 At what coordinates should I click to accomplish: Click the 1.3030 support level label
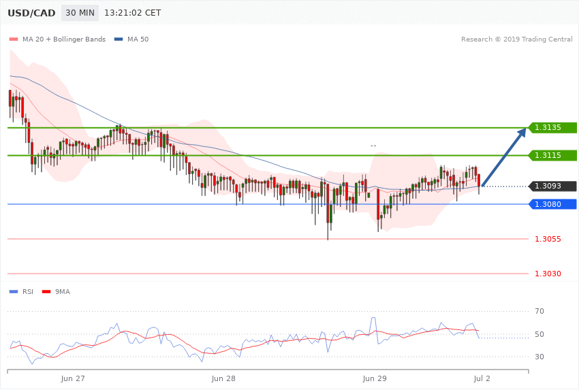[548, 274]
